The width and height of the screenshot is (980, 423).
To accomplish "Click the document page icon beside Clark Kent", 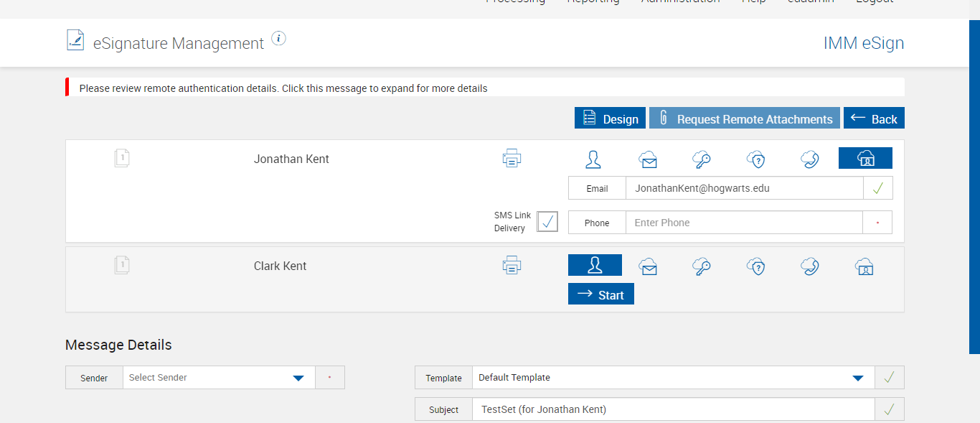I will click(122, 266).
